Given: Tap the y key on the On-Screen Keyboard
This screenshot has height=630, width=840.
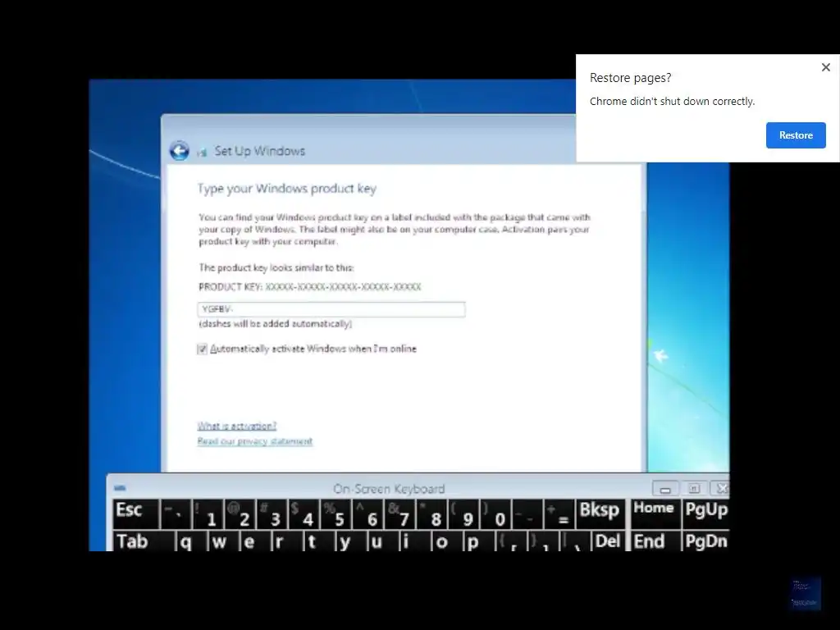Looking at the screenshot, I should point(351,541).
